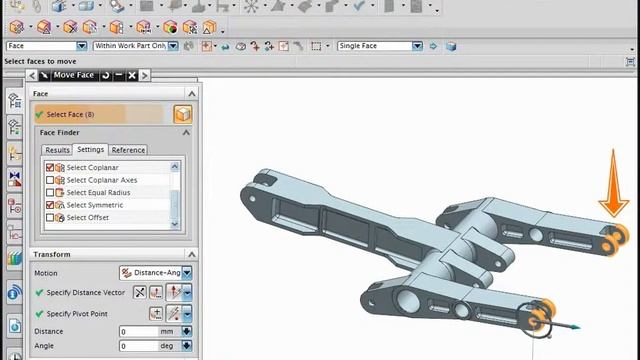Enable Select Offset checkbox
Screen dimensions: 640x360
tap(50, 218)
